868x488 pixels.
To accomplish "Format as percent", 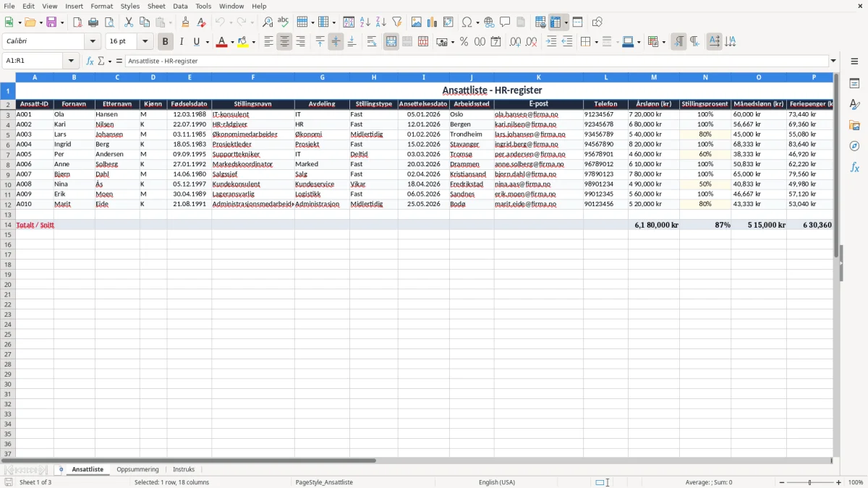I will pyautogui.click(x=464, y=42).
